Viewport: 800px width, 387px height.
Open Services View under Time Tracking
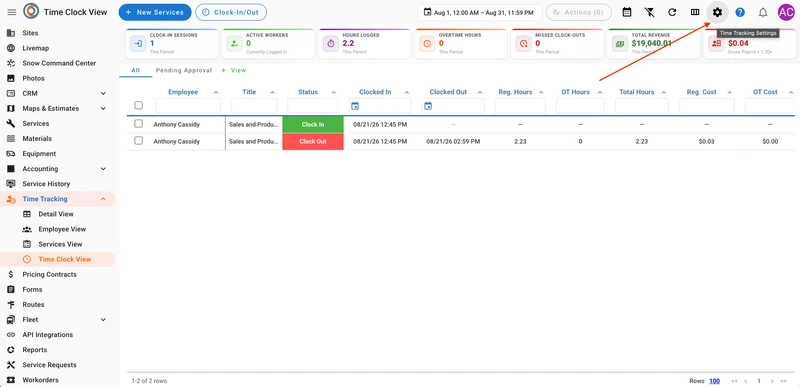60,244
